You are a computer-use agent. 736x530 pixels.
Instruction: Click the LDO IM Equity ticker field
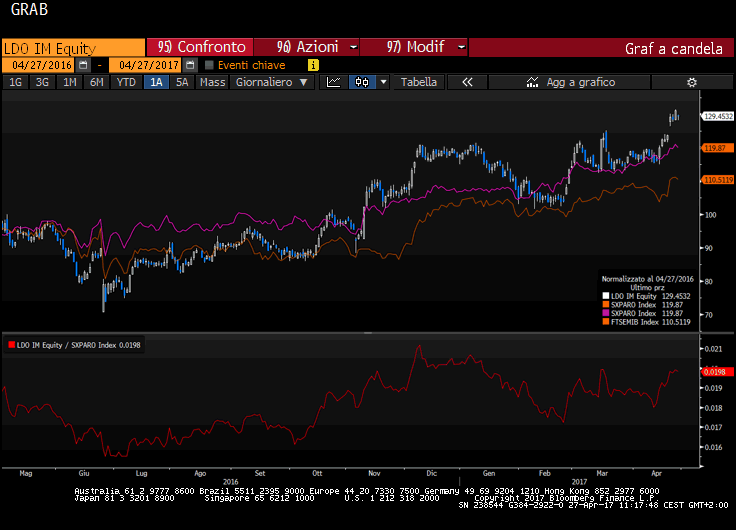click(72, 47)
